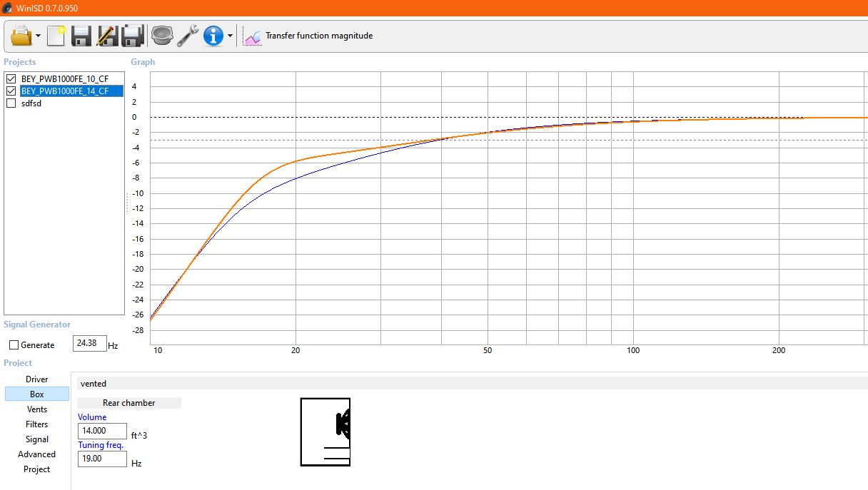Viewport: 868px width, 490px height.
Task: Enable the signal generator Generate checkbox
Action: coord(14,345)
